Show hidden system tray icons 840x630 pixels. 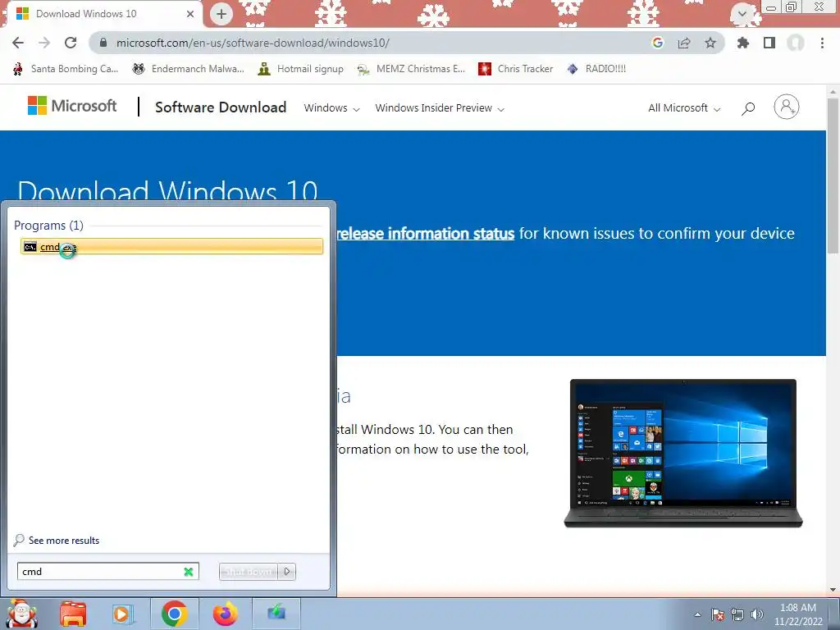pos(697,614)
